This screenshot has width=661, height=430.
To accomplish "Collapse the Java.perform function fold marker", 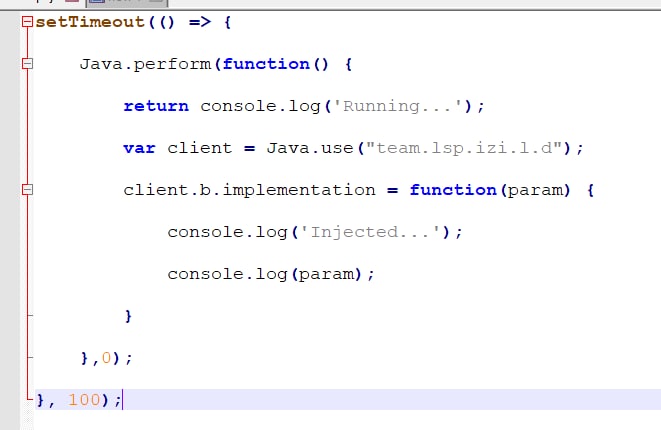I will (27, 64).
